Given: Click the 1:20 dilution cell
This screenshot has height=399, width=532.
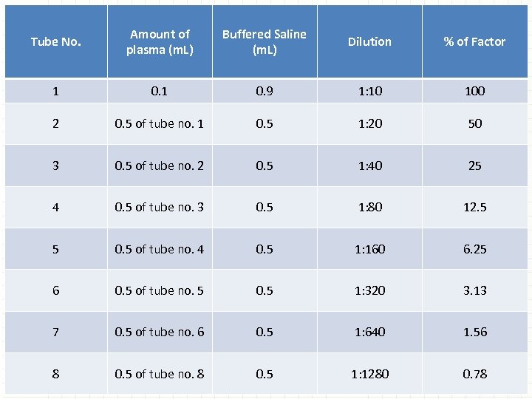Looking at the screenshot, I should tap(369, 124).
